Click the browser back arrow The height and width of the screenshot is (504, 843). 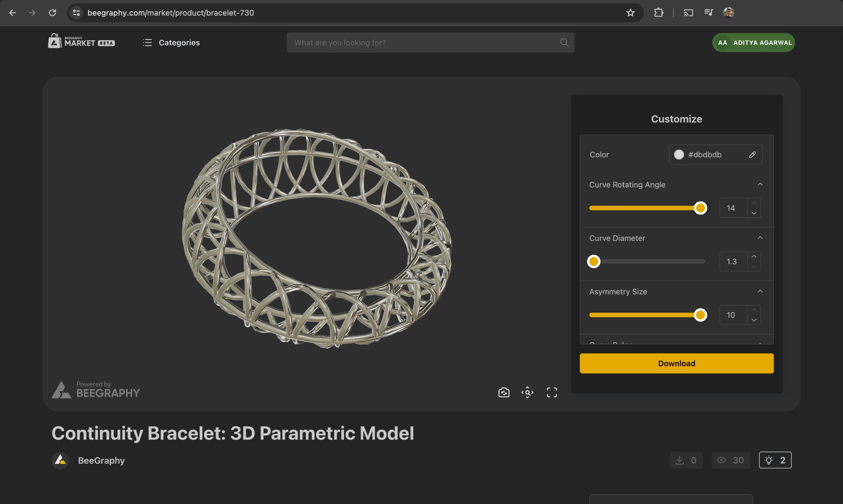tap(12, 13)
